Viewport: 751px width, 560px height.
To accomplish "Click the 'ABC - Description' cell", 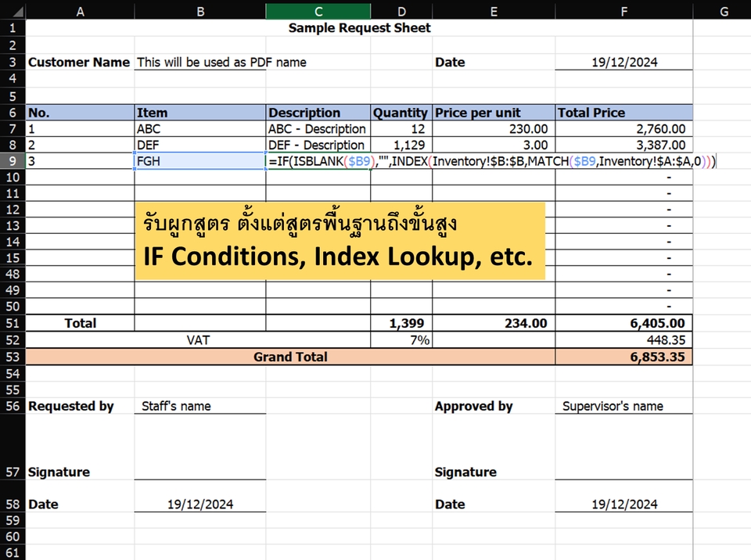I will (x=318, y=129).
